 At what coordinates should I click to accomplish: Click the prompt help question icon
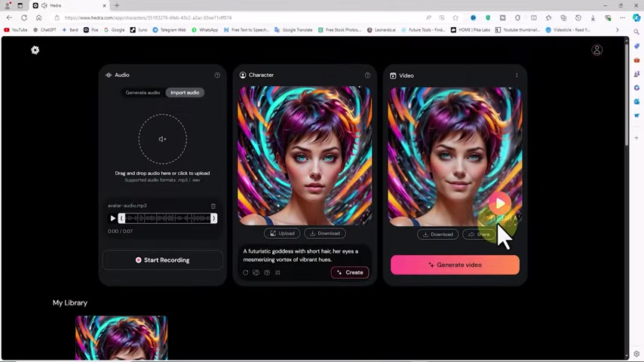267,272
